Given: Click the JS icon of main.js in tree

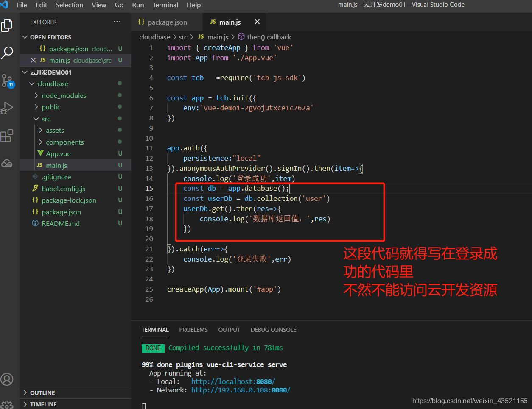Looking at the screenshot, I should click(x=39, y=165).
